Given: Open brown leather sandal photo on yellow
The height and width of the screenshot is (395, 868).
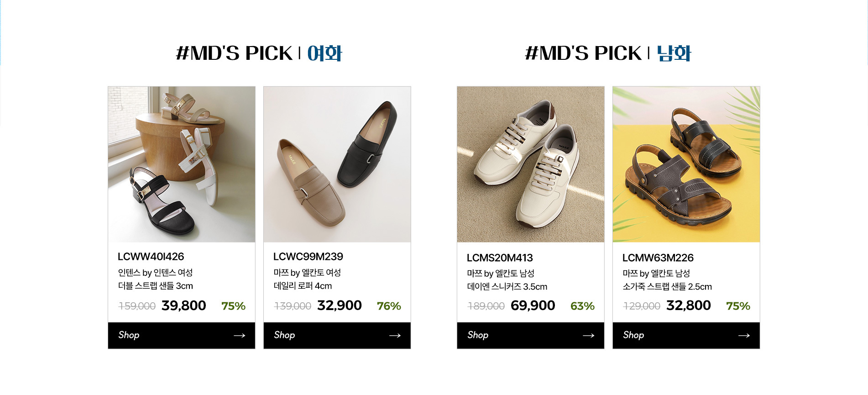Looking at the screenshot, I should click(686, 164).
